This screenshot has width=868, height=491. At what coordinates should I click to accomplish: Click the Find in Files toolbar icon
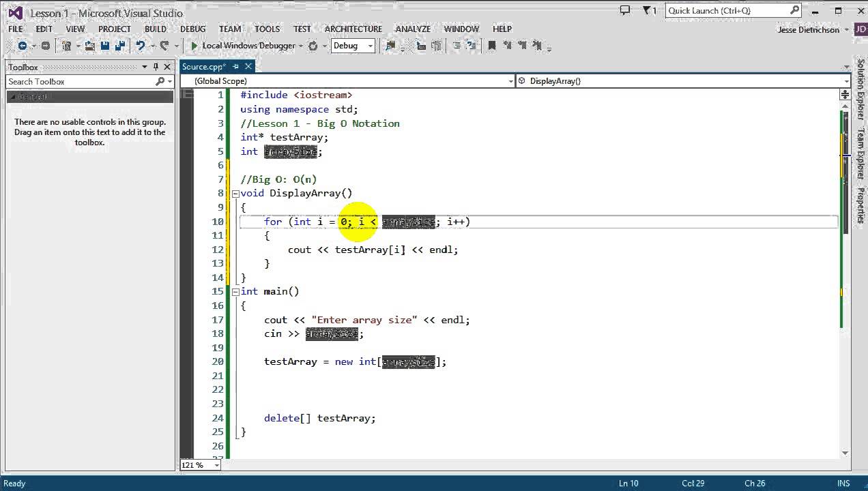pos(390,46)
